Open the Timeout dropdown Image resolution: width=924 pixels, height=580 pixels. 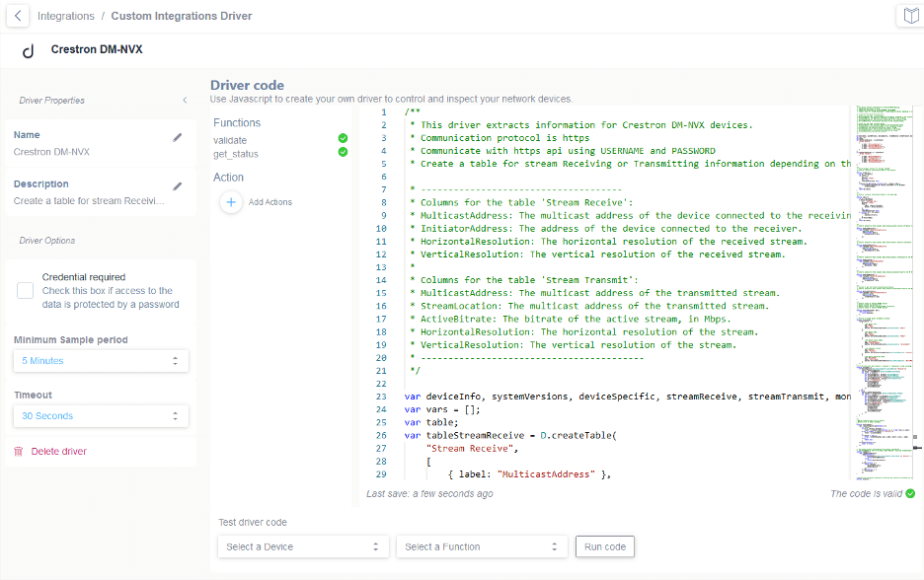[101, 415]
